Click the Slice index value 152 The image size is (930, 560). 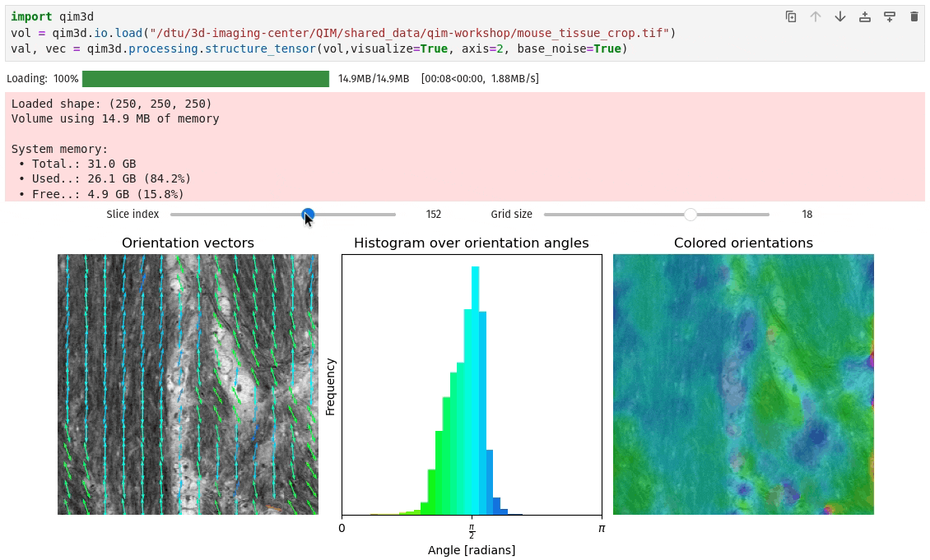click(433, 214)
